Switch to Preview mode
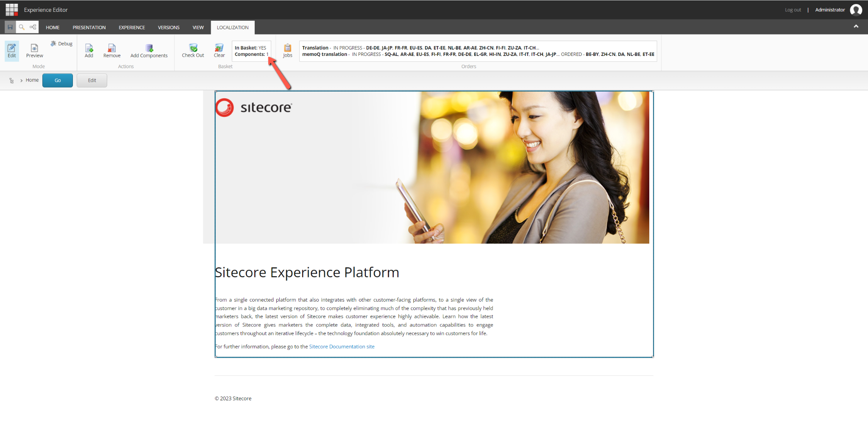The width and height of the screenshot is (868, 441). 34,51
